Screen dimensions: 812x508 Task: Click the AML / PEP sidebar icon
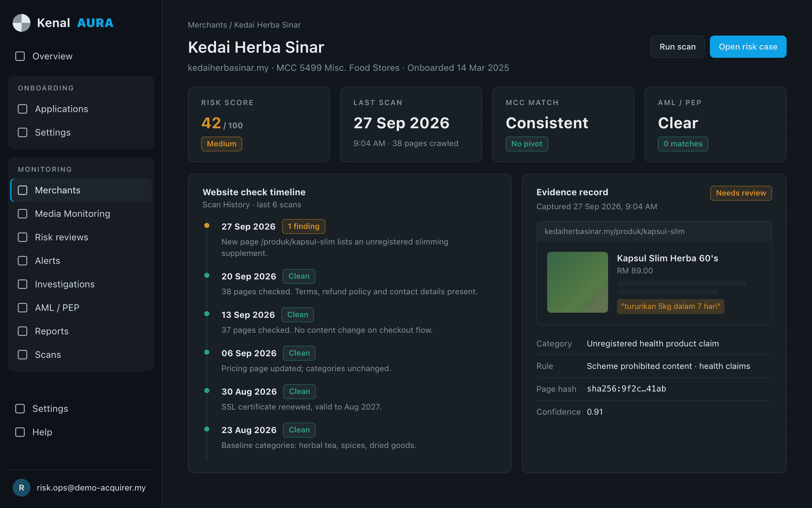(23, 308)
